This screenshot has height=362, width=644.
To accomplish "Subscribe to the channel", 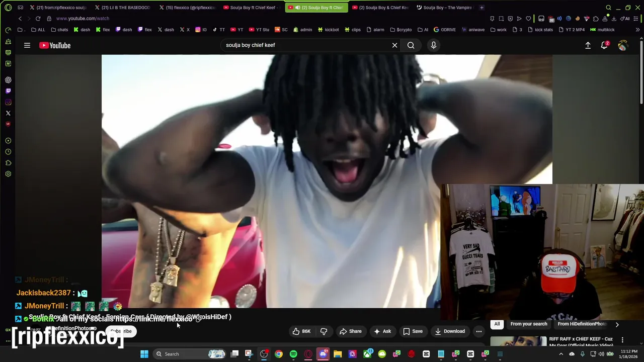I will (x=121, y=331).
